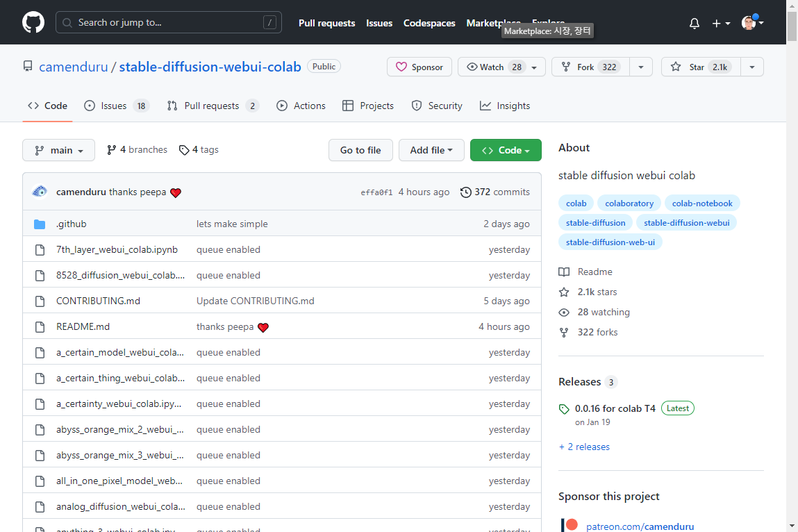Open the main branch selector
The image size is (798, 532).
pos(58,150)
